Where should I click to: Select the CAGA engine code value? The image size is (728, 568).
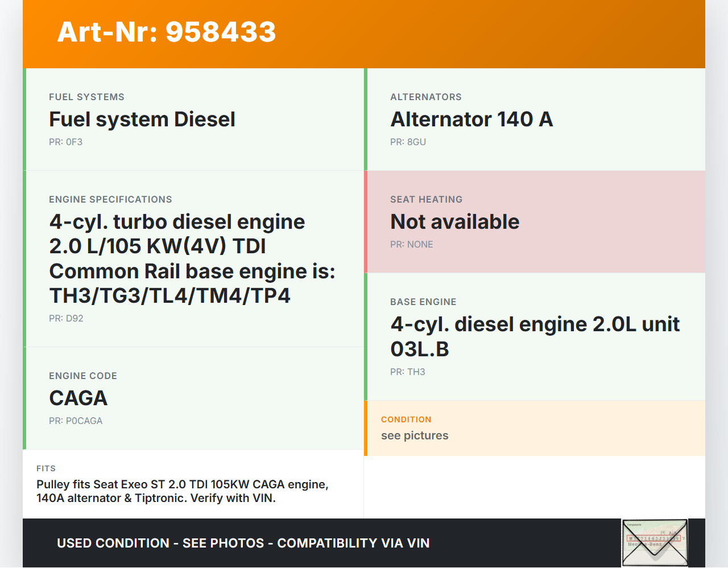coord(78,398)
